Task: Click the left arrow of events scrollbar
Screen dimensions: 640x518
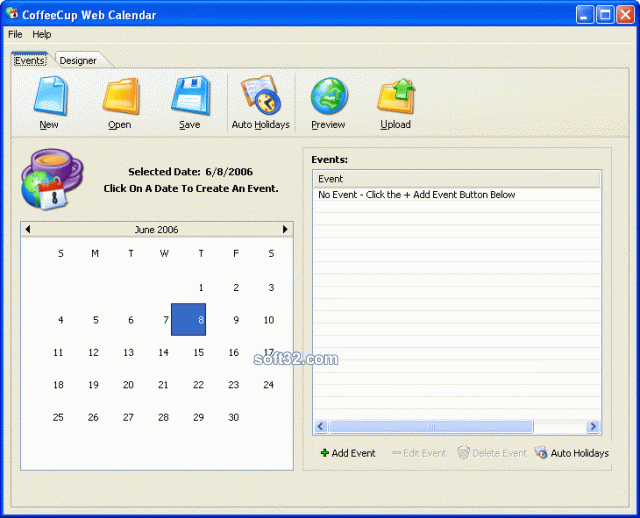Action: click(x=321, y=427)
